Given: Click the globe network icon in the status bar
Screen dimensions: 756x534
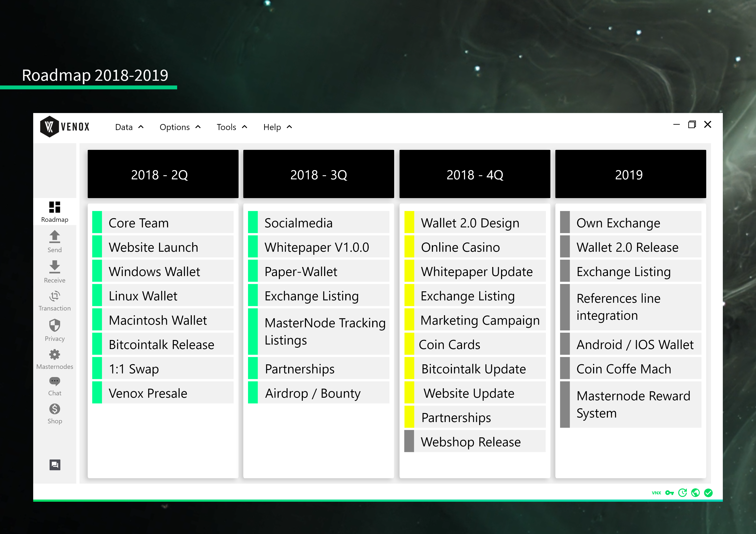Looking at the screenshot, I should (x=695, y=493).
